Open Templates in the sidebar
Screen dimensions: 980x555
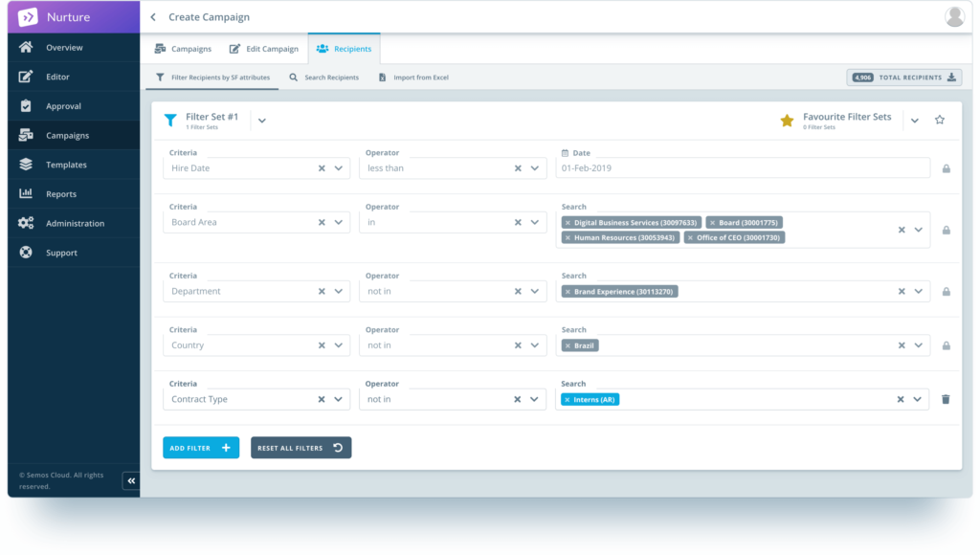[74, 165]
